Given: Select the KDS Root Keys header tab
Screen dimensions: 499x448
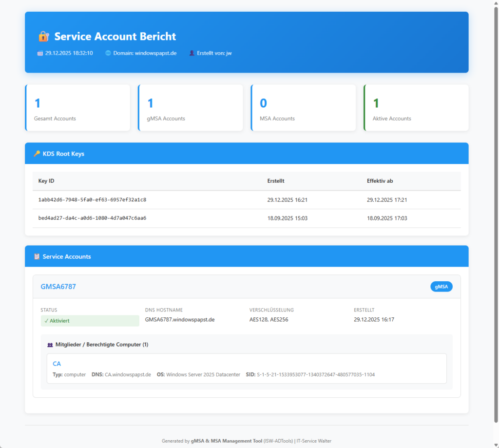Looking at the screenshot, I should 63,153.
